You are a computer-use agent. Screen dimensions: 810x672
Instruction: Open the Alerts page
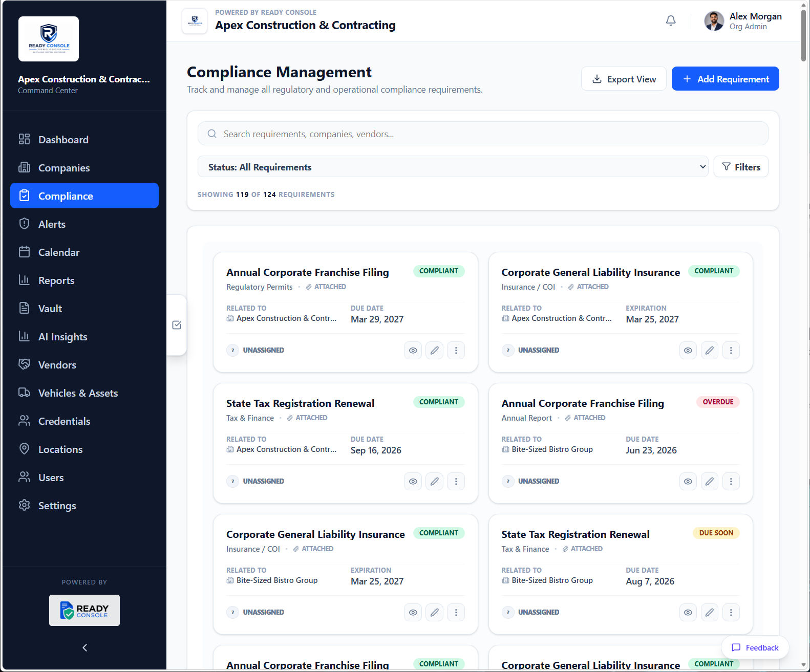pyautogui.click(x=84, y=224)
